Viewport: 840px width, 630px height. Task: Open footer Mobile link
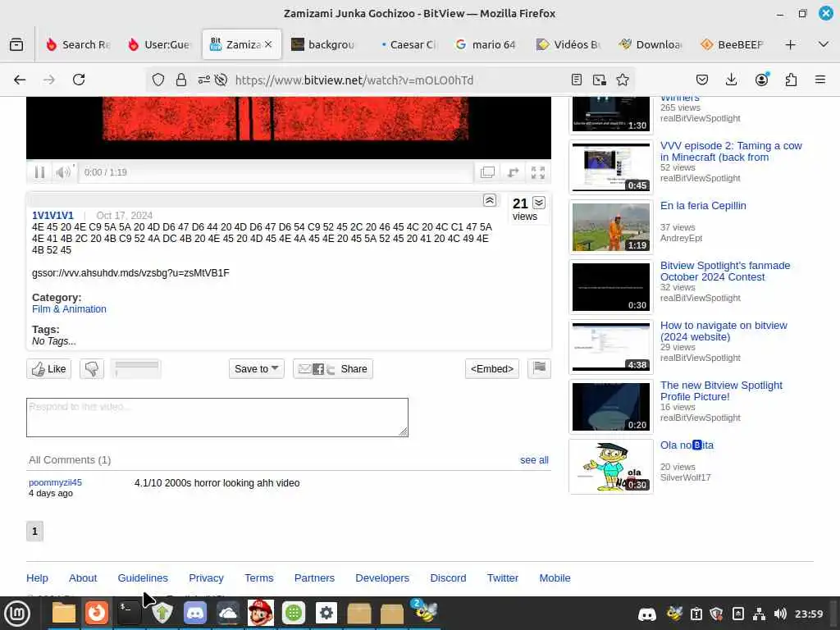[555, 578]
